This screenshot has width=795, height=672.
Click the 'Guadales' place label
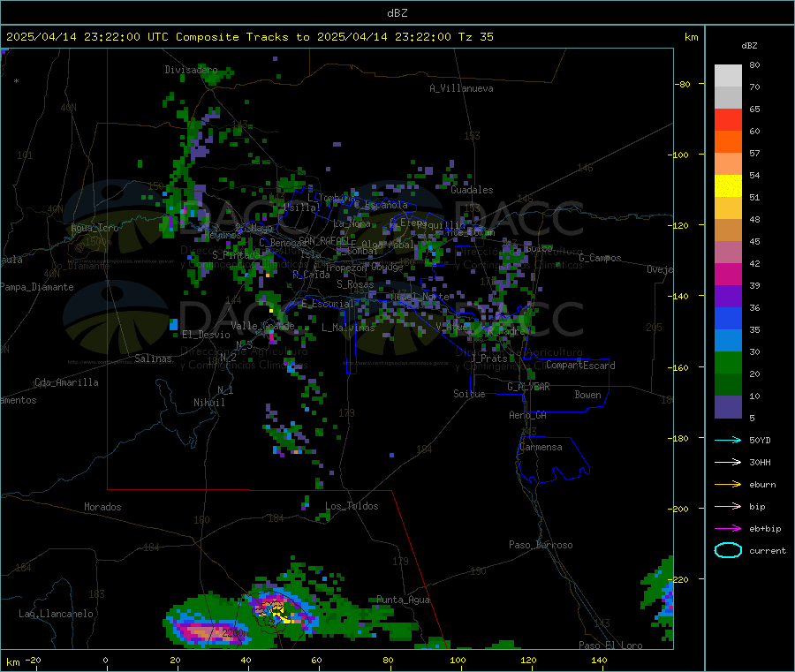tap(472, 190)
